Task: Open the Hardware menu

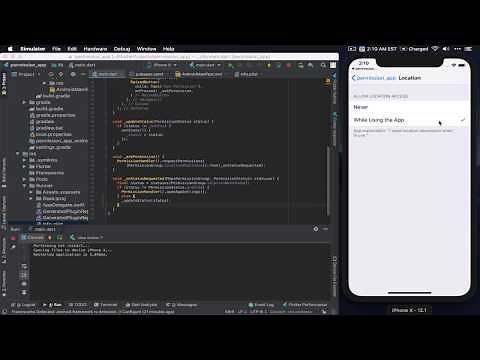Action: (x=95, y=49)
